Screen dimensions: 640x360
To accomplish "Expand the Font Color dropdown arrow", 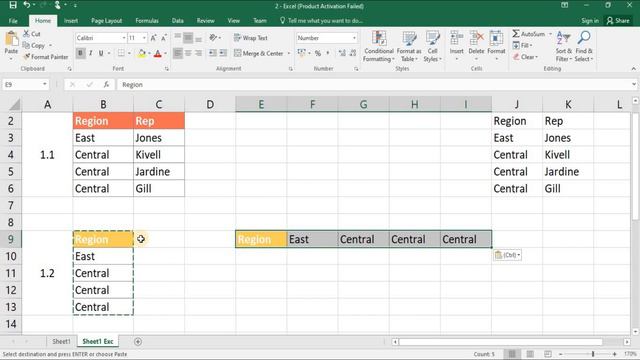I will pyautogui.click(x=165, y=53).
